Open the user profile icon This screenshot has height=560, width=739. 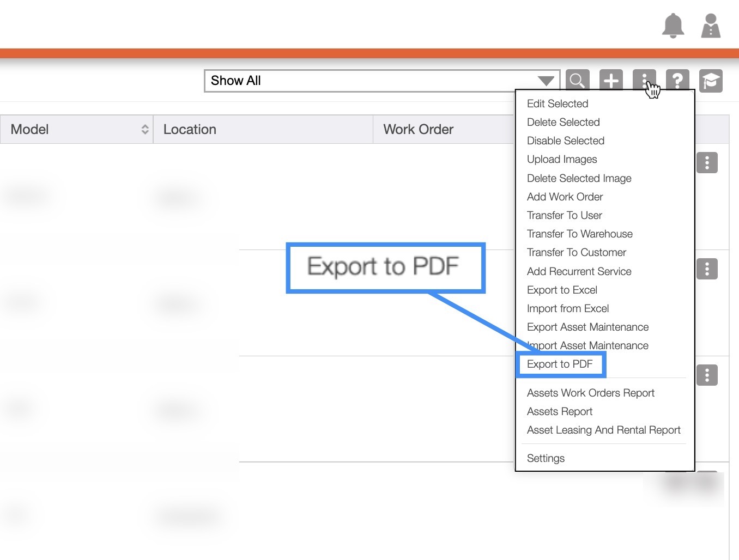pos(710,26)
